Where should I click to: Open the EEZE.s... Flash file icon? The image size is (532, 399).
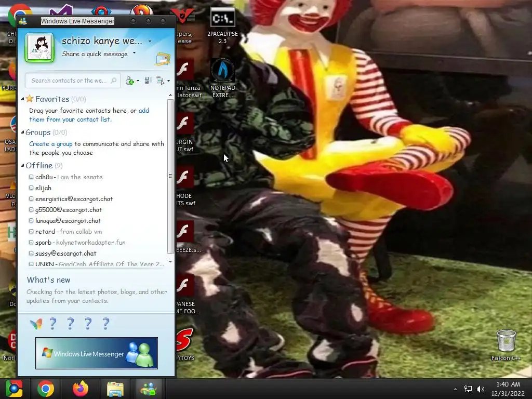[x=185, y=237]
